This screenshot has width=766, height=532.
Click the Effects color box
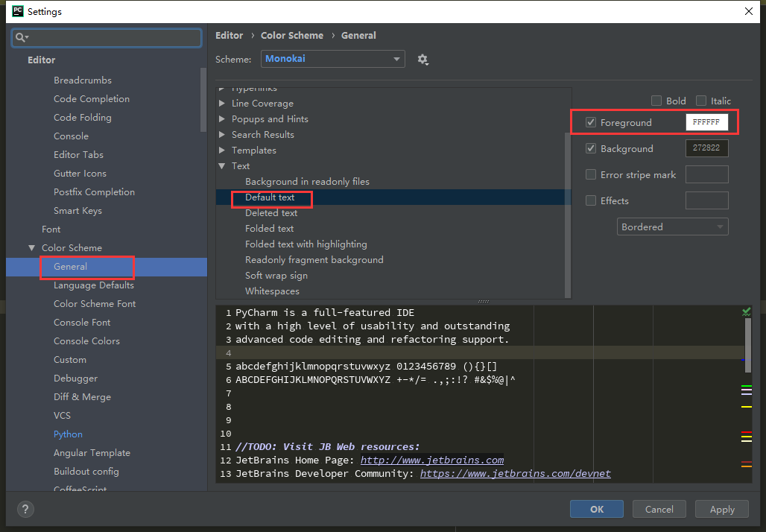coord(706,200)
